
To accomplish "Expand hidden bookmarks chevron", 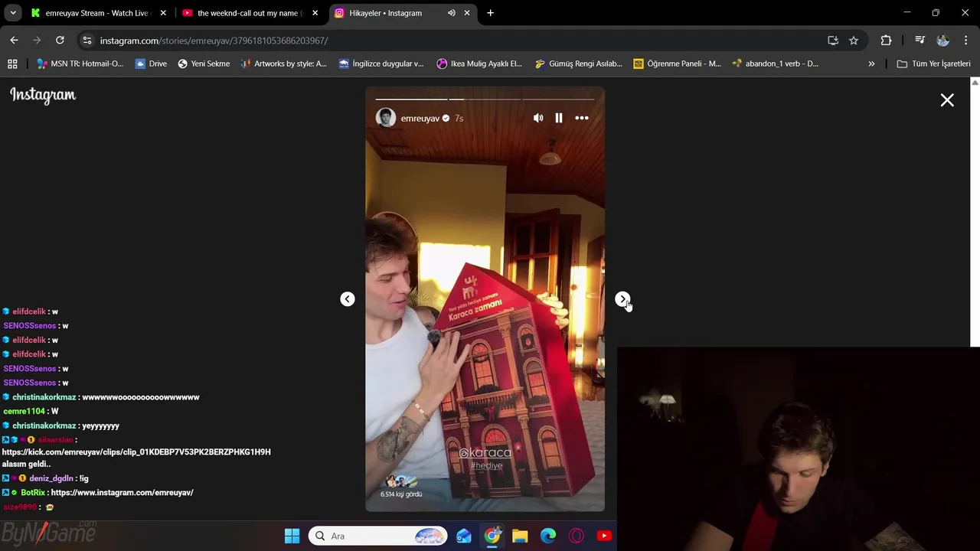I will [x=871, y=64].
